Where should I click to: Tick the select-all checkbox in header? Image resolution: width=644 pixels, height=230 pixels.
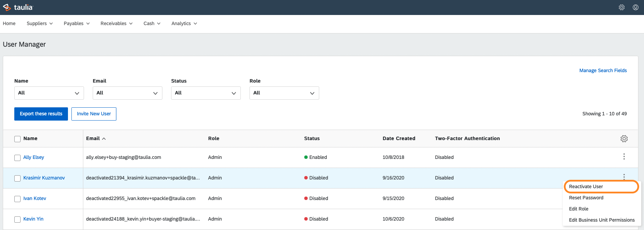[17, 139]
